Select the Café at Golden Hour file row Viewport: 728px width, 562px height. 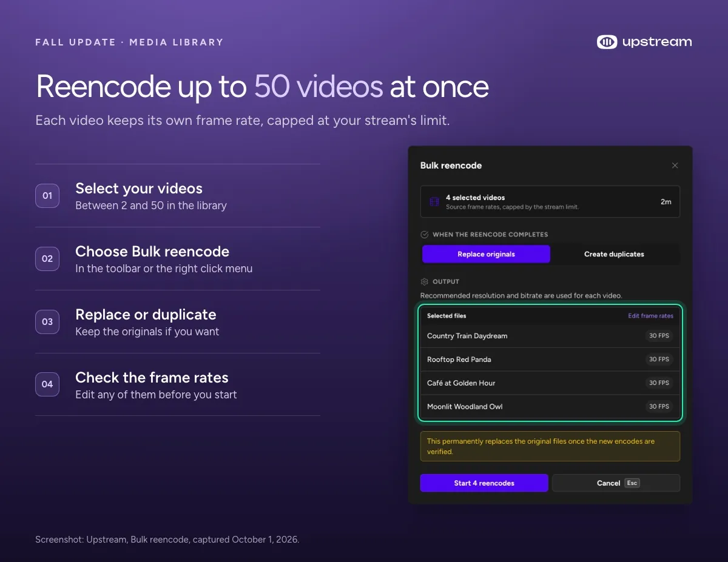550,383
